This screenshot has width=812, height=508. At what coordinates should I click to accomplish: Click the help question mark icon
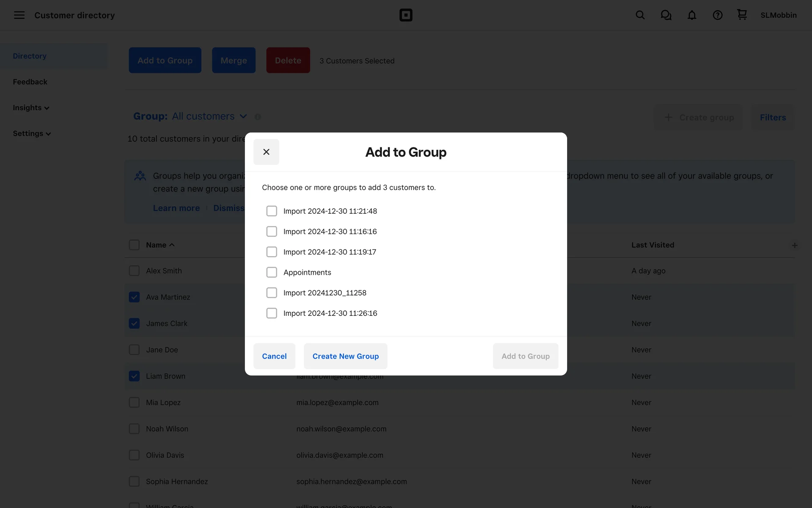[717, 15]
